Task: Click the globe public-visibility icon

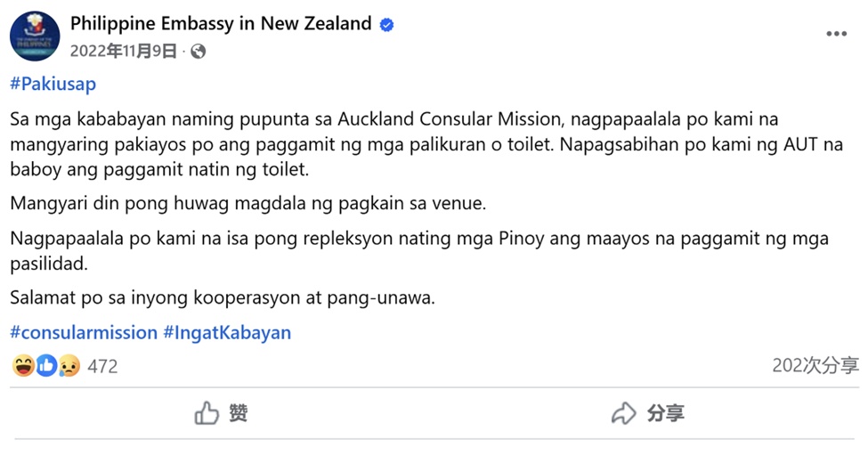Action: tap(198, 52)
